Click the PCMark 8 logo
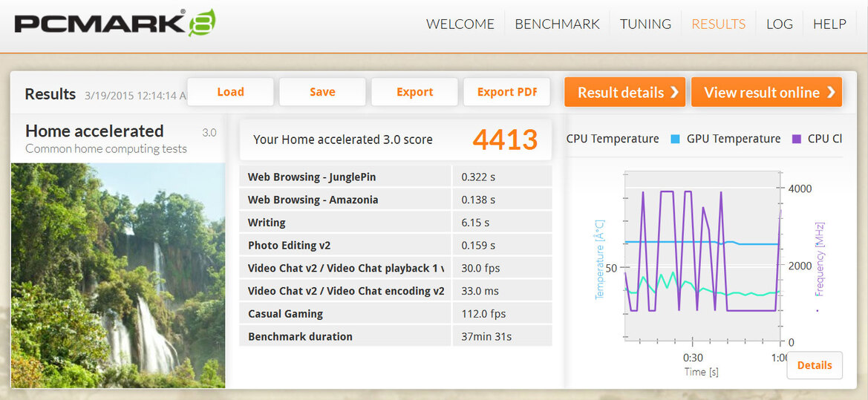Viewport: 868px width, 400px height. (115, 24)
